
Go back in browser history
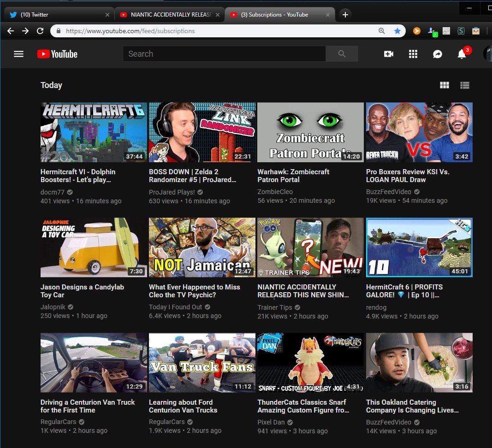click(x=10, y=31)
